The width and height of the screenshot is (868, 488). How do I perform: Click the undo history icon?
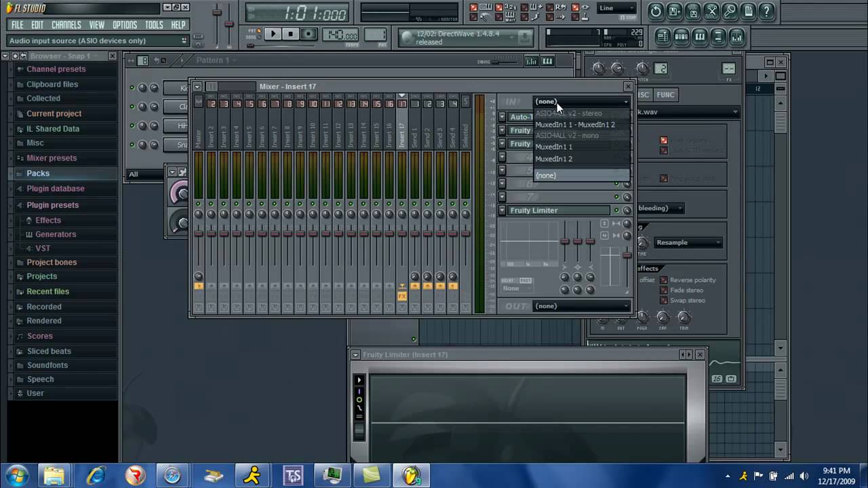click(656, 12)
